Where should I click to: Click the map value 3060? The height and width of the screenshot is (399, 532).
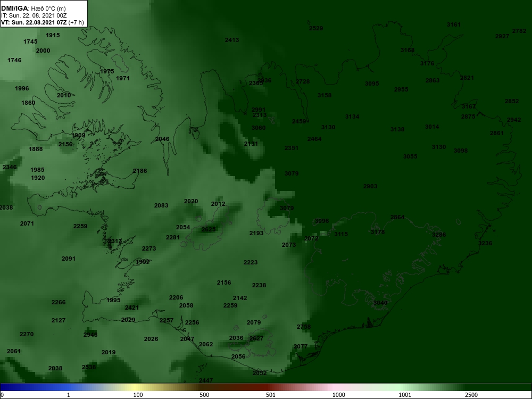point(259,128)
